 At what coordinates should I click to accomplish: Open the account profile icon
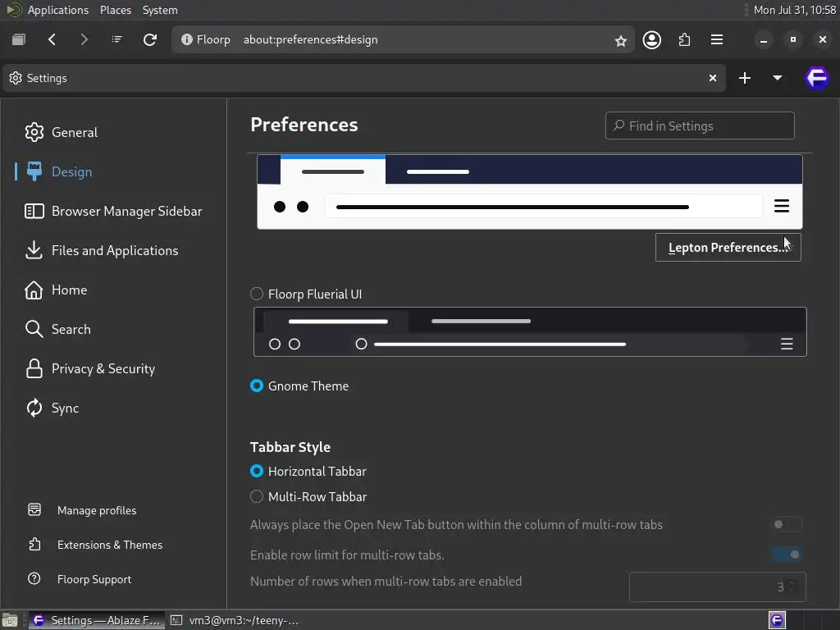[652, 39]
